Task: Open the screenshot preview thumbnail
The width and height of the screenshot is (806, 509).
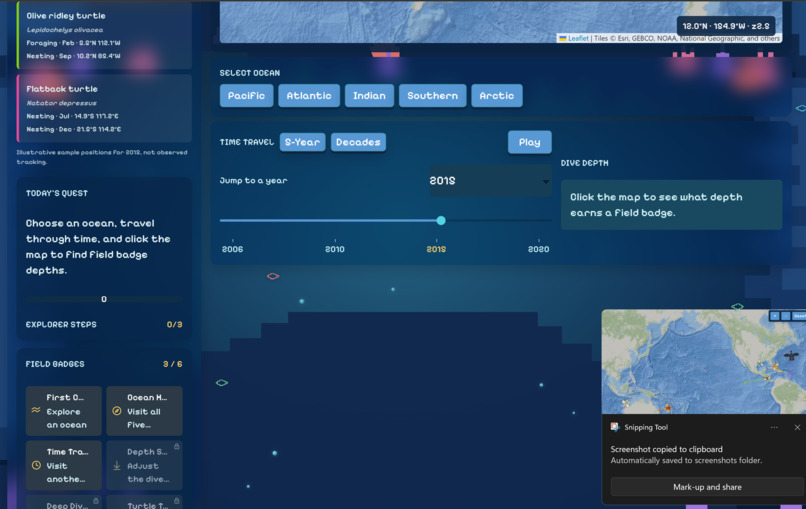Action: click(x=704, y=361)
